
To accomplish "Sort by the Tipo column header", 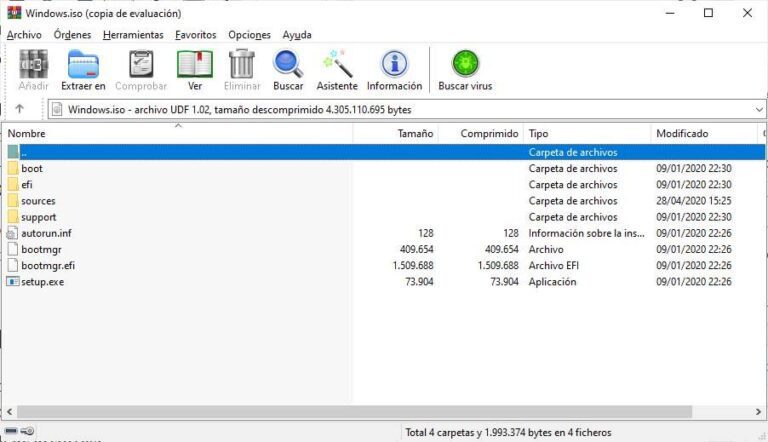I will click(x=587, y=133).
